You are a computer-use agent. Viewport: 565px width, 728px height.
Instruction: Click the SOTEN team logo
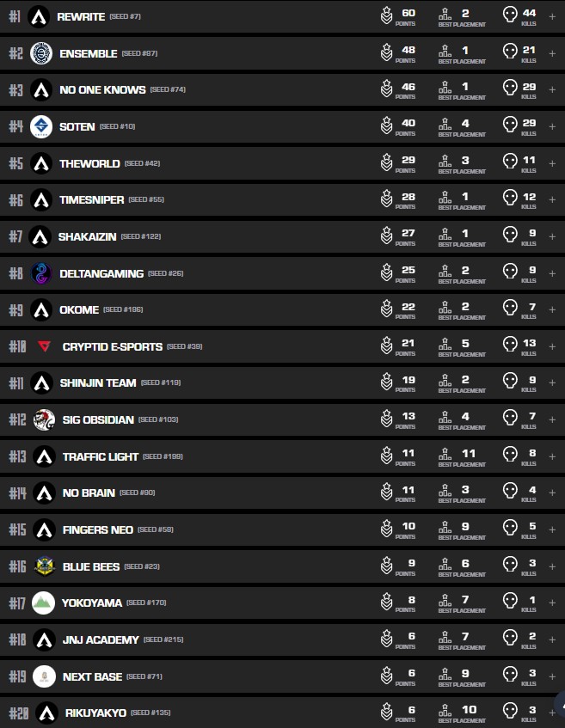(40, 126)
